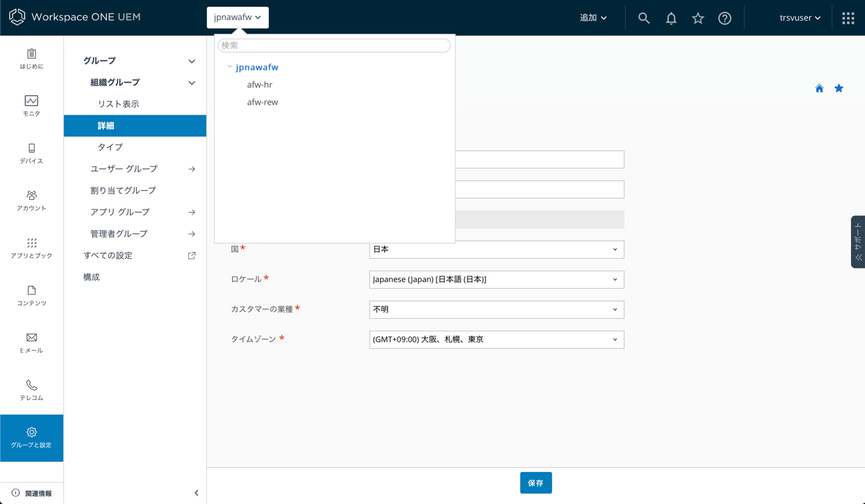Open the ロケール dropdown

click(496, 279)
